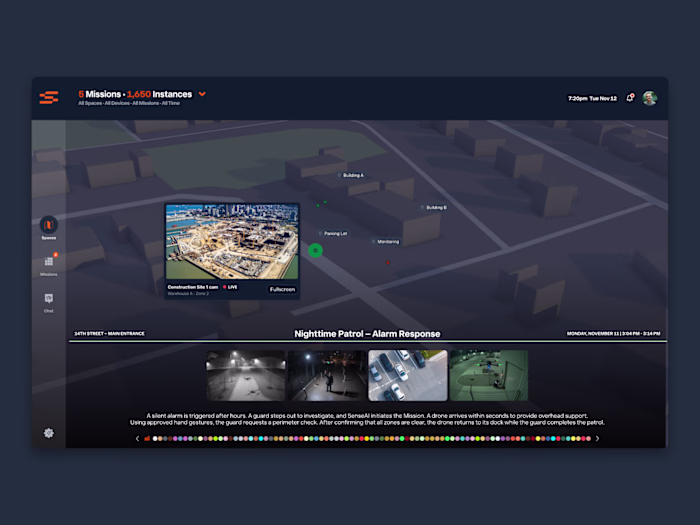
Task: Go to next instances with right arrow
Action: [597, 438]
